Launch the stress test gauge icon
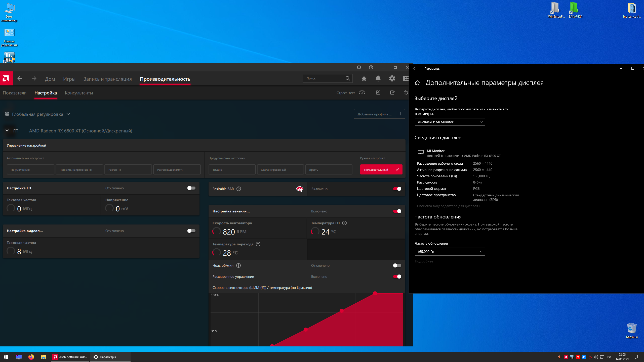The height and width of the screenshot is (362, 644). click(x=362, y=93)
